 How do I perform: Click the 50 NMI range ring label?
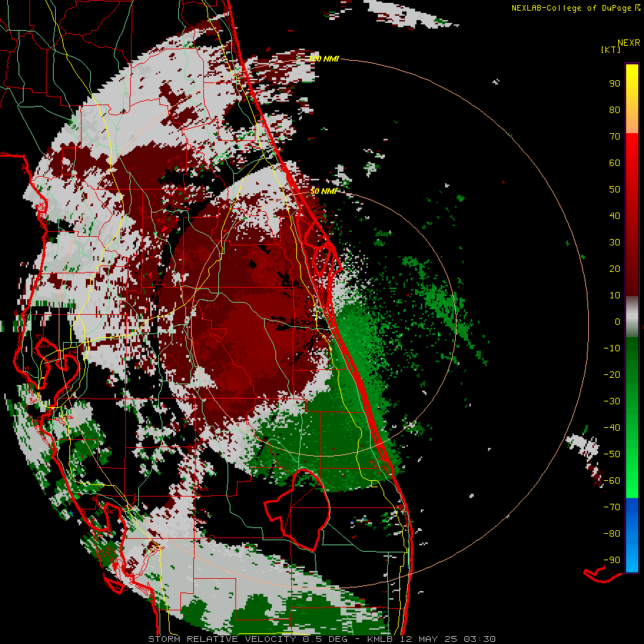pos(323,191)
